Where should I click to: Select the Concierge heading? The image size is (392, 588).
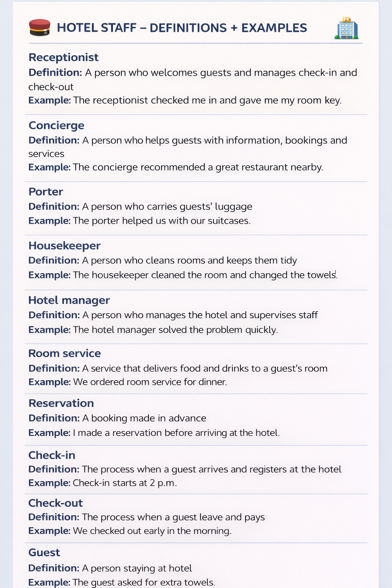pos(56,126)
